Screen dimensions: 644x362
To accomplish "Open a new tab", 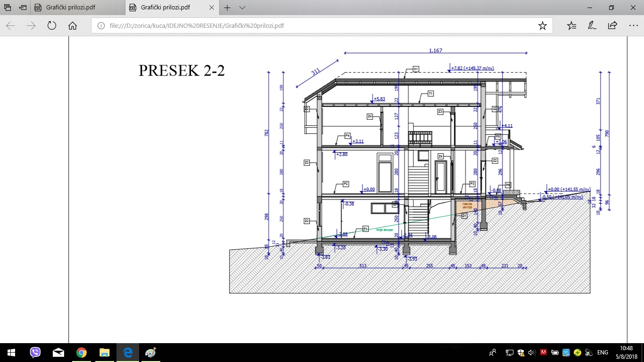I will pos(227,8).
